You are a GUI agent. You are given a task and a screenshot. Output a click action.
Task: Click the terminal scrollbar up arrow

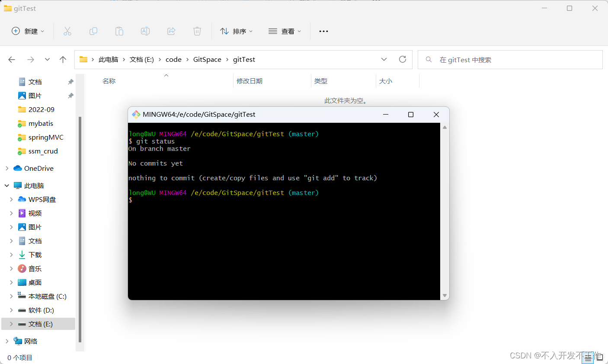point(445,127)
